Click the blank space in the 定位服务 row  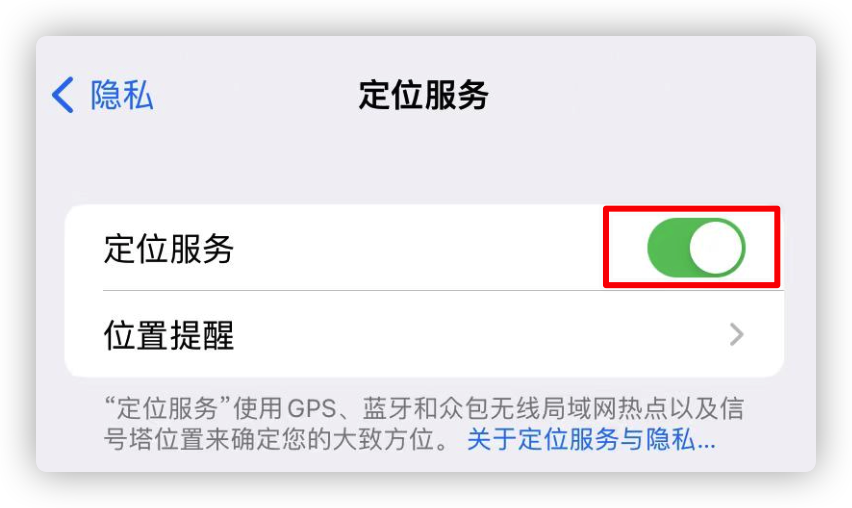coord(418,248)
